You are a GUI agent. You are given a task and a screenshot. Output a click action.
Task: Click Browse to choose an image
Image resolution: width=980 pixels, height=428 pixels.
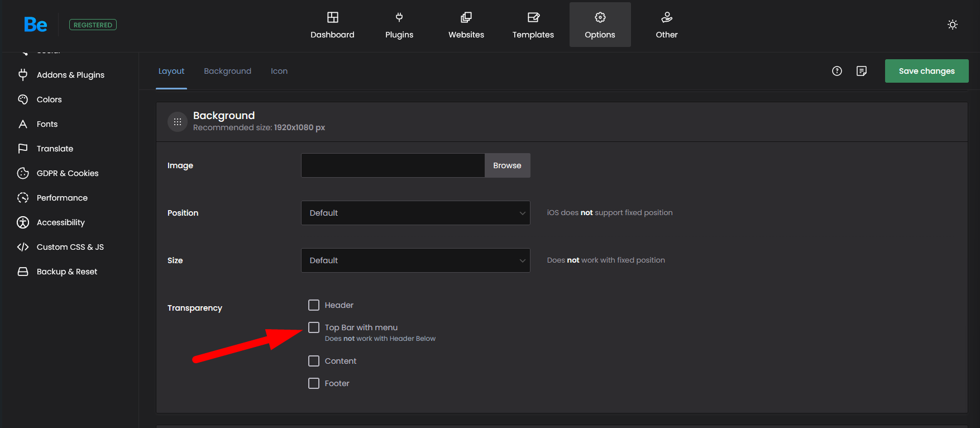(x=508, y=165)
